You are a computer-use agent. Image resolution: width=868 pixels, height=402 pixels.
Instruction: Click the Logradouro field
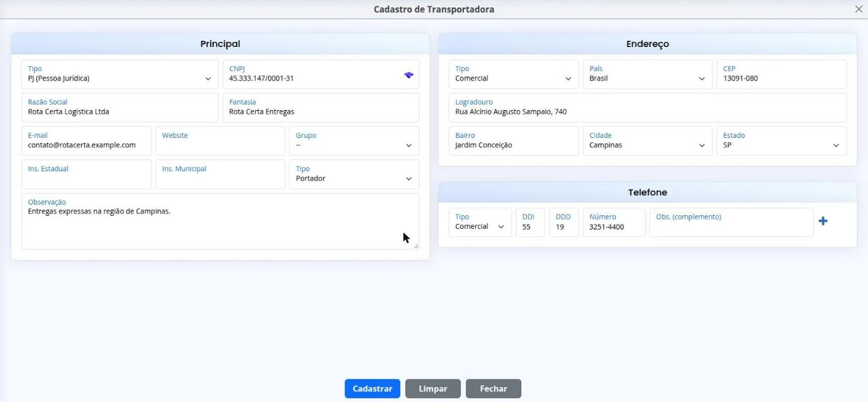(x=647, y=108)
